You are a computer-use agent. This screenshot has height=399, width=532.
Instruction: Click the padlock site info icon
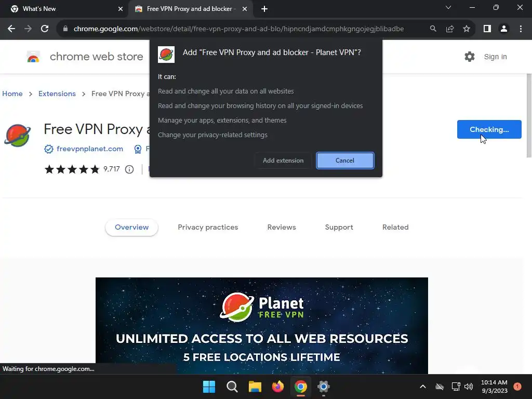coord(65,29)
